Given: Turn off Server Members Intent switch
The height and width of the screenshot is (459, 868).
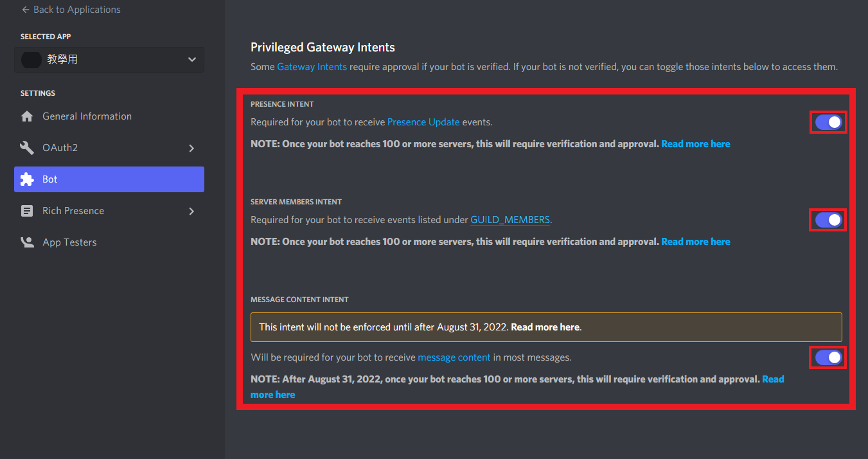Looking at the screenshot, I should tap(828, 220).
